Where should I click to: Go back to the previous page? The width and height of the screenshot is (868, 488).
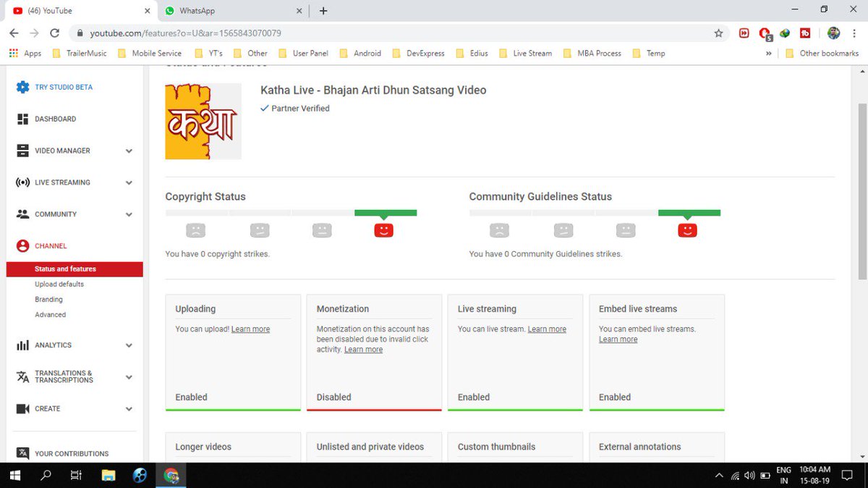coord(14,33)
